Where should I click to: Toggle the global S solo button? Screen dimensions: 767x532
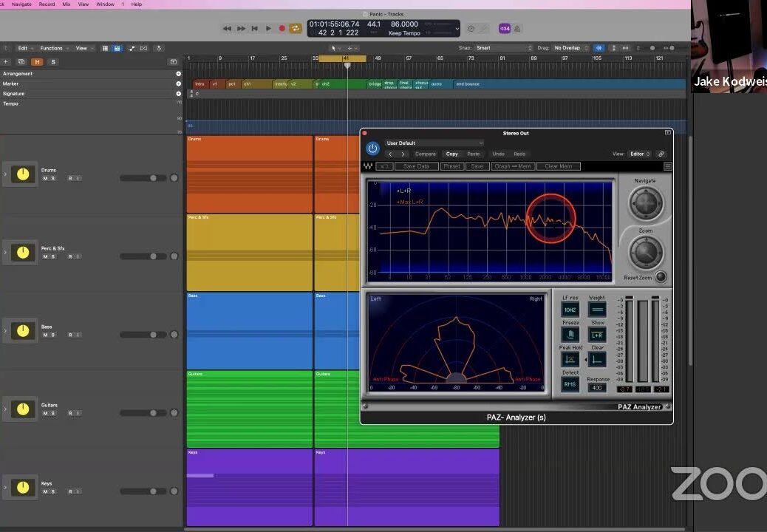tap(53, 62)
